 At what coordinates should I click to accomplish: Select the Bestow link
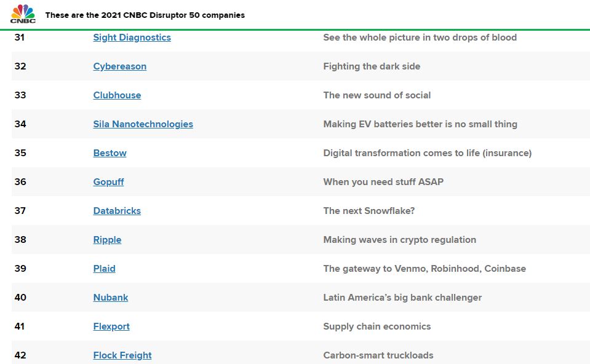click(110, 153)
